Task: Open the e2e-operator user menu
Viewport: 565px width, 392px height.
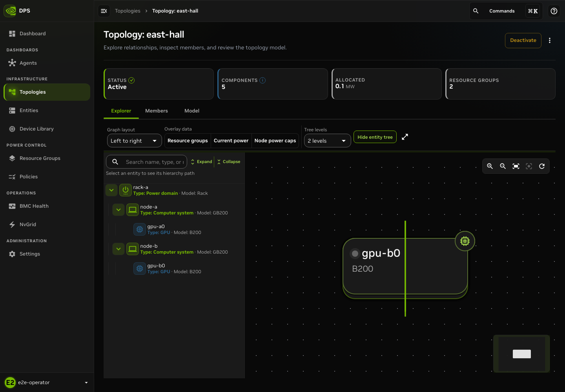Action: (x=47, y=383)
